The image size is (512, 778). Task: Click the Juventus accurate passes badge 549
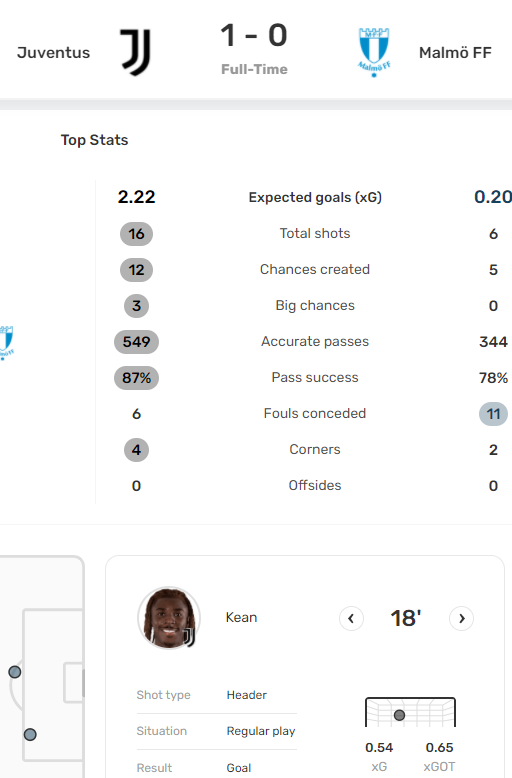(x=136, y=342)
